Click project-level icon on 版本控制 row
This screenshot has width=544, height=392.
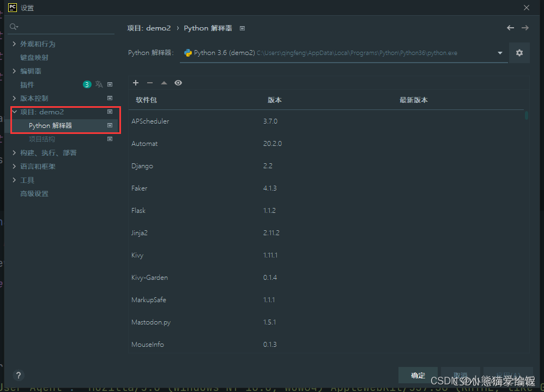(110, 98)
